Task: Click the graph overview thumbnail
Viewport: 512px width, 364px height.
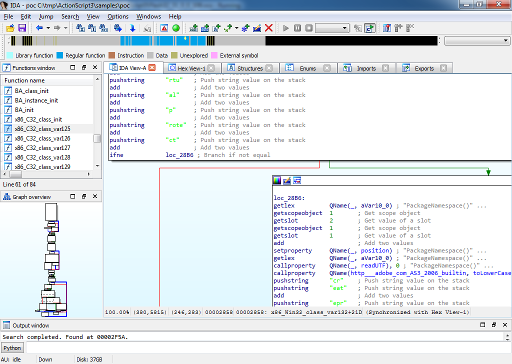Action: 52,260
